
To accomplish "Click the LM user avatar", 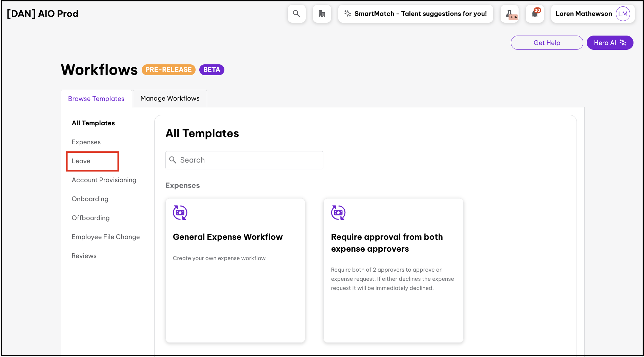I will [623, 14].
